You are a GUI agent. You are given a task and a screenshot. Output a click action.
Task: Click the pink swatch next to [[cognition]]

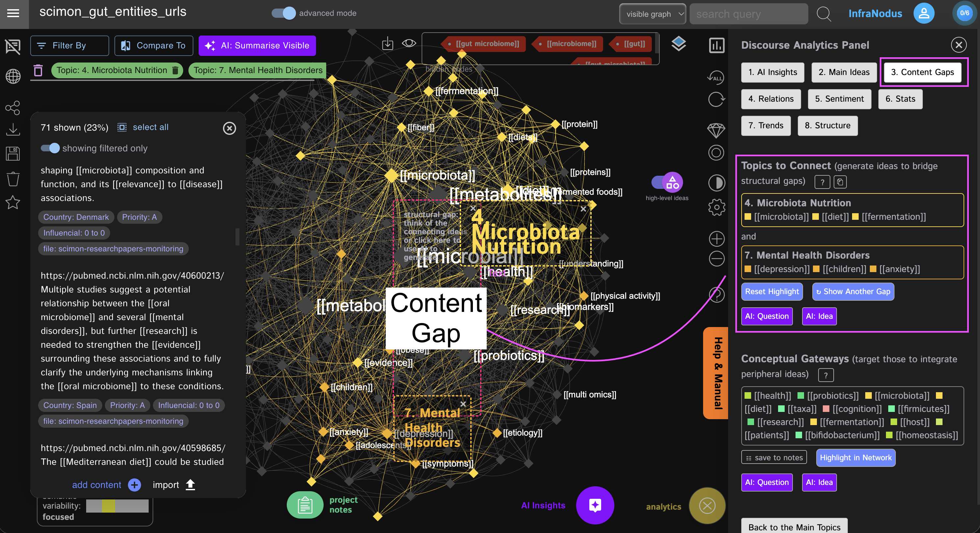826,409
